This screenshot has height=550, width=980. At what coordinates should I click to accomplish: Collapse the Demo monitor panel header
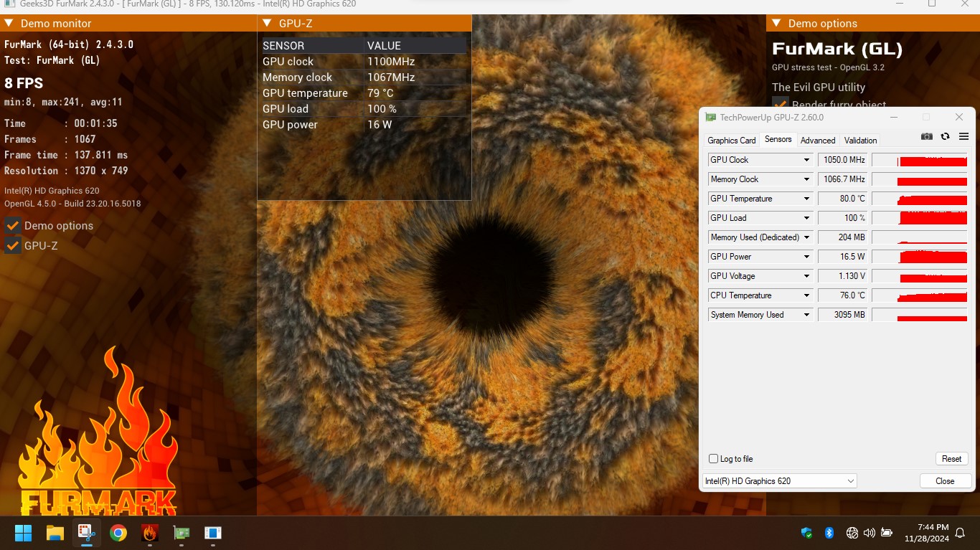(x=9, y=24)
